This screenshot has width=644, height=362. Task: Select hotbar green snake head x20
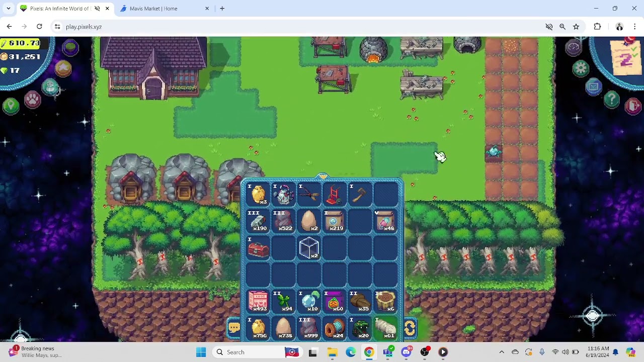pyautogui.click(x=360, y=328)
